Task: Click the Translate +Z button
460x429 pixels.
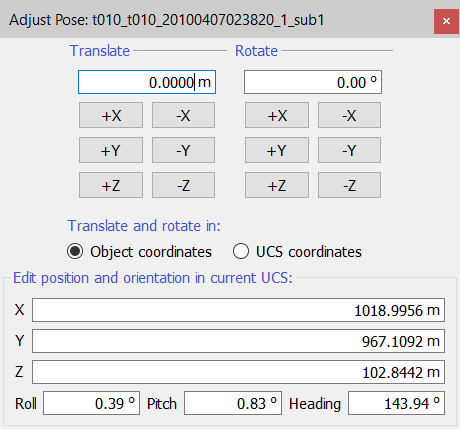Action: click(111, 185)
